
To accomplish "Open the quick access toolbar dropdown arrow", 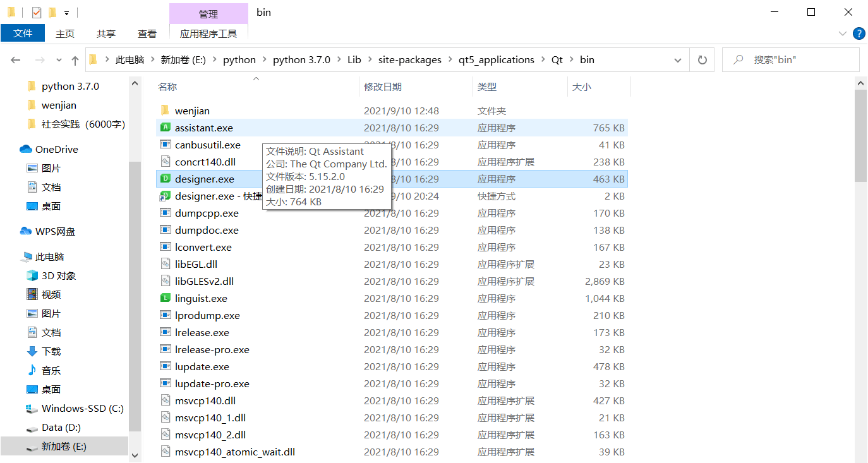I will (66, 13).
